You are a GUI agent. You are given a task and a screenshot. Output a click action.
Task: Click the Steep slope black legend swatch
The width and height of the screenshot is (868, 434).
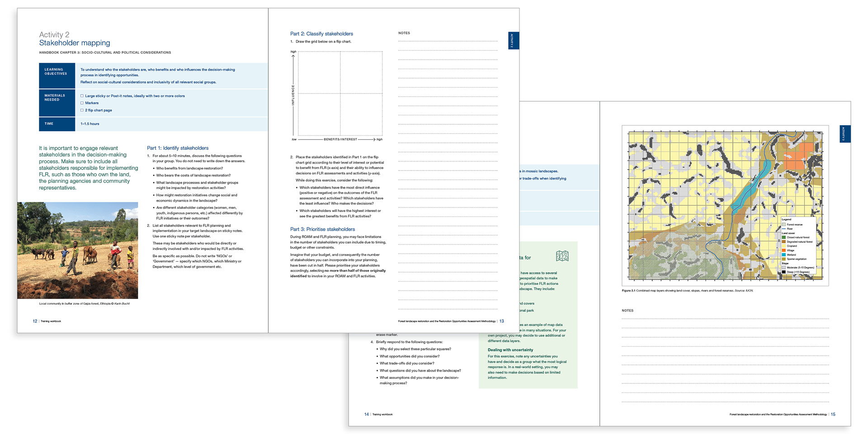[784, 272]
